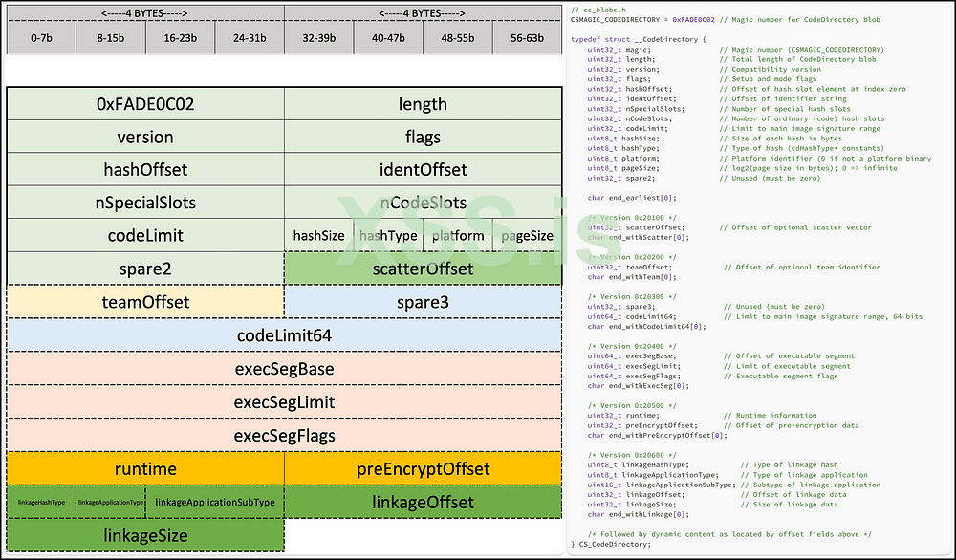Select the codeLimit cell
956x560 pixels.
coord(145,235)
